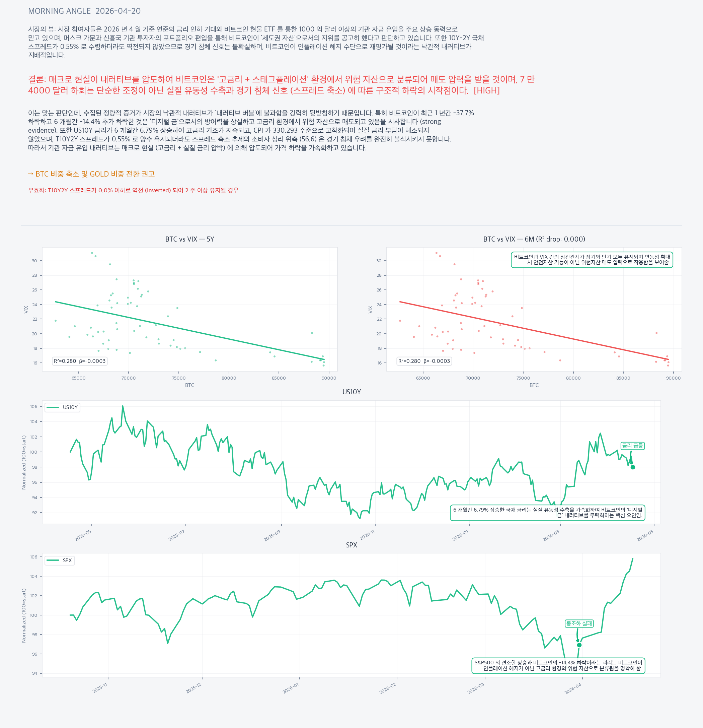
Task: Click the BTC vs VIX — 5Y chart title
Action: pyautogui.click(x=190, y=239)
